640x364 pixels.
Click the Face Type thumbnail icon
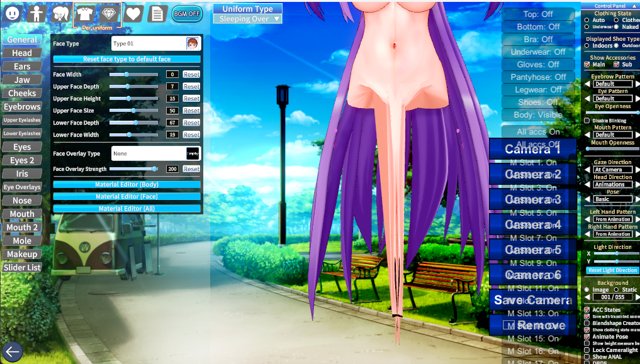click(192, 43)
